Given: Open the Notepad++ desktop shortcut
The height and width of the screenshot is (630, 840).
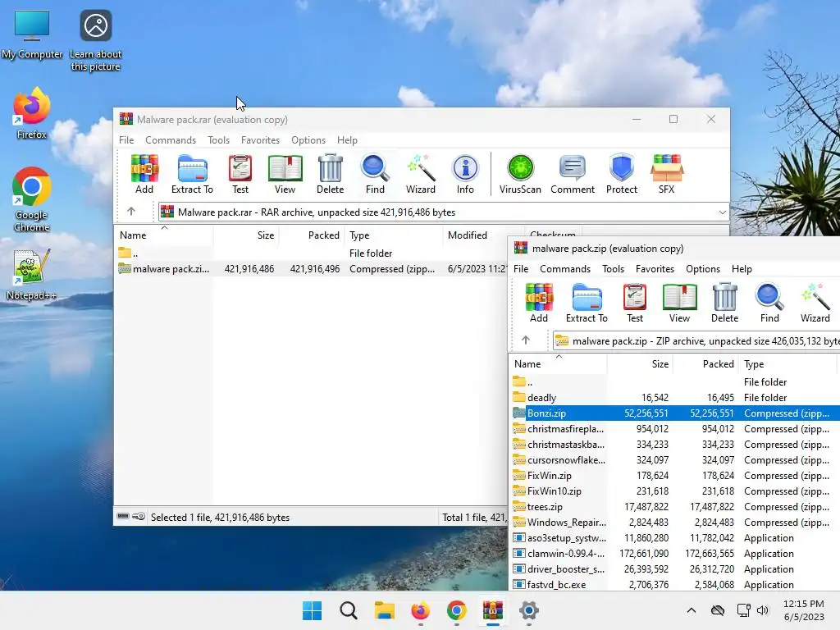Looking at the screenshot, I should [x=32, y=274].
